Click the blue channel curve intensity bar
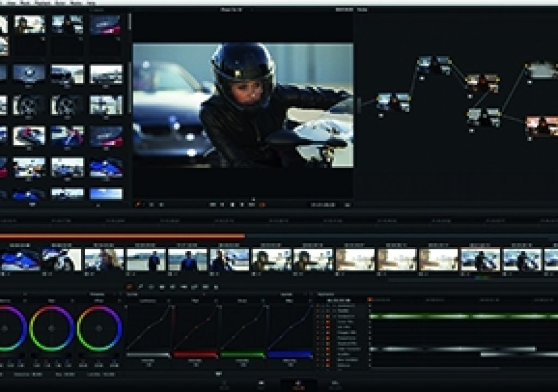The height and width of the screenshot is (392, 558). pyautogui.click(x=289, y=354)
